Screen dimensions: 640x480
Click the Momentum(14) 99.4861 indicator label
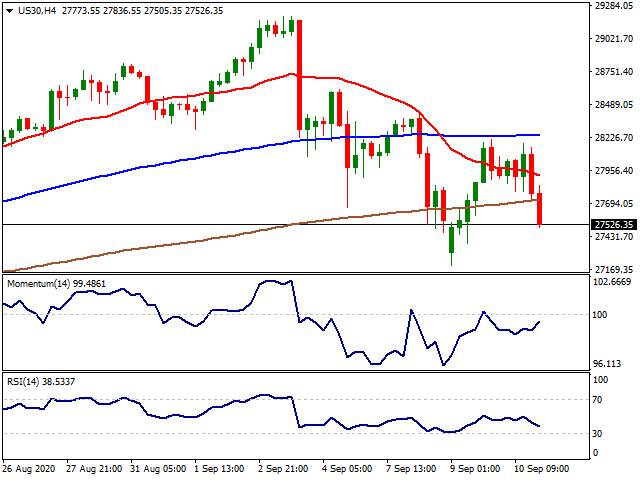coord(56,283)
